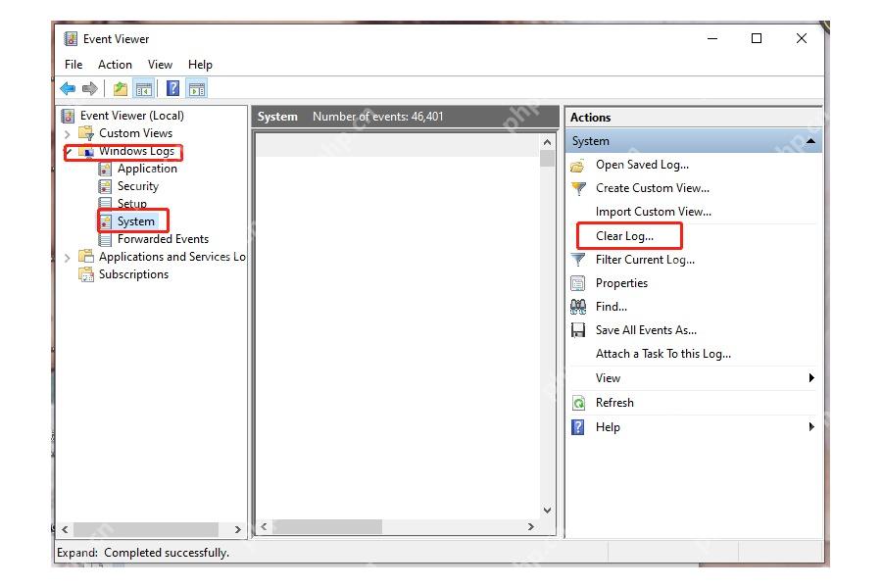Click Attach a Task To this Log...
Screen dimensions: 882x588
663,354
